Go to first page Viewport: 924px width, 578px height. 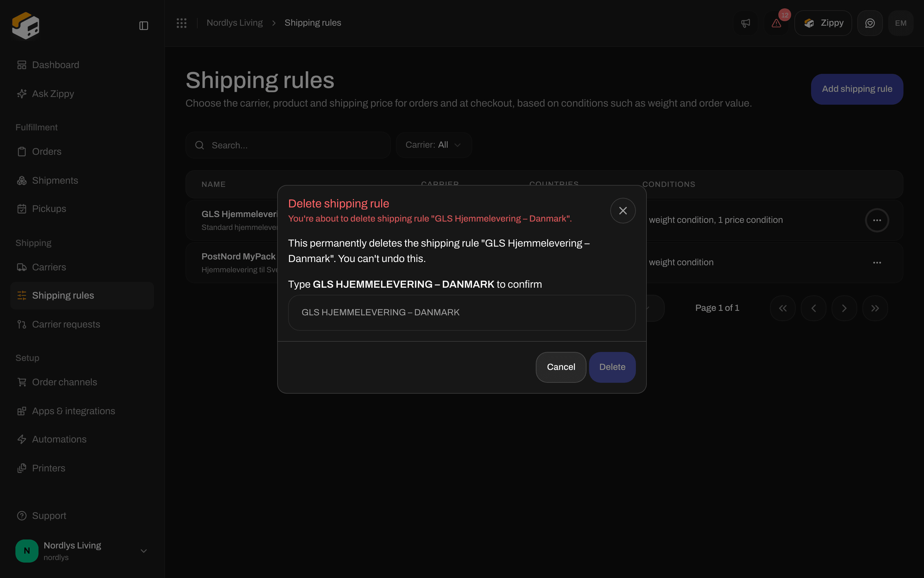pos(783,308)
